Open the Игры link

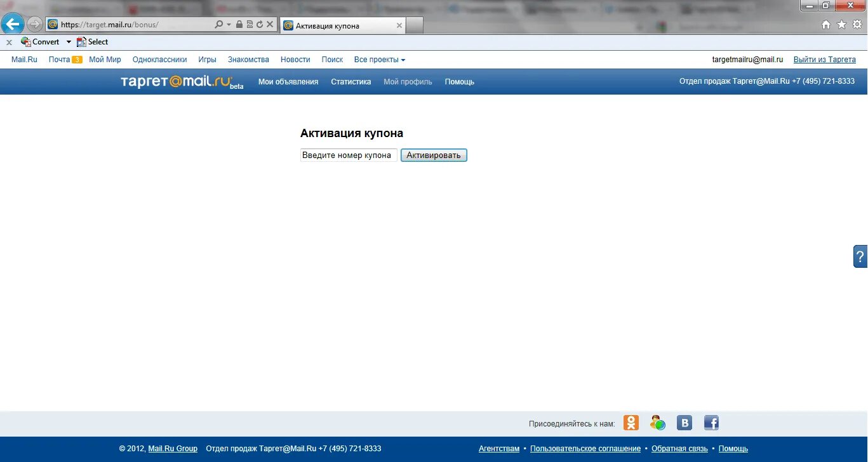pyautogui.click(x=207, y=60)
